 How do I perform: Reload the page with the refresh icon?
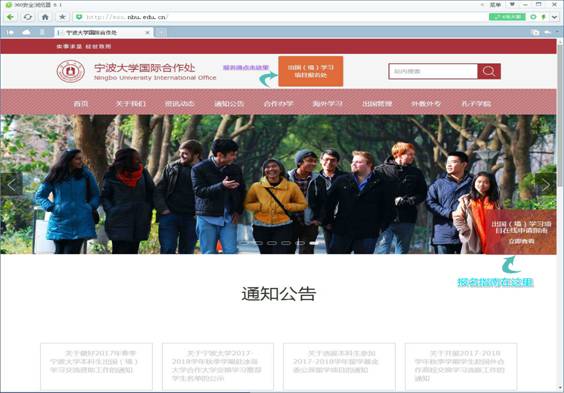pos(28,17)
